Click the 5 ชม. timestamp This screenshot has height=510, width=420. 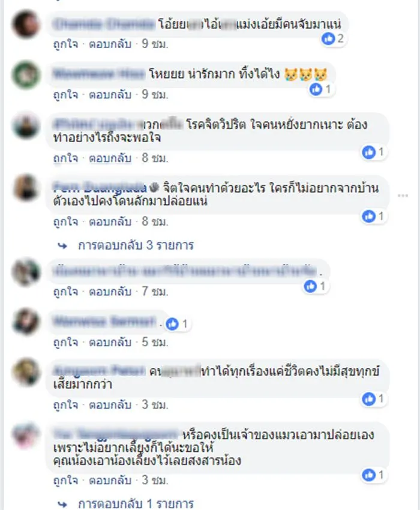coord(155,342)
